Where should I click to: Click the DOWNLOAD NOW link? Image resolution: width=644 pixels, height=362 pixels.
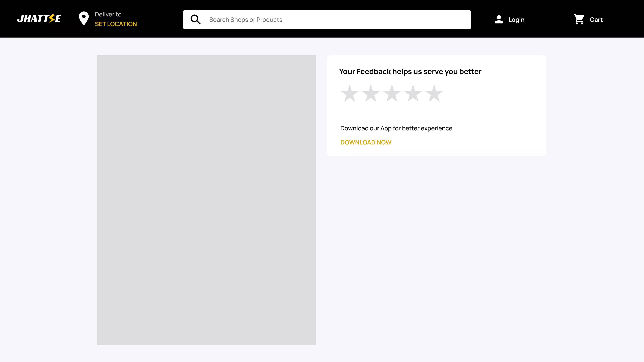pos(366,142)
